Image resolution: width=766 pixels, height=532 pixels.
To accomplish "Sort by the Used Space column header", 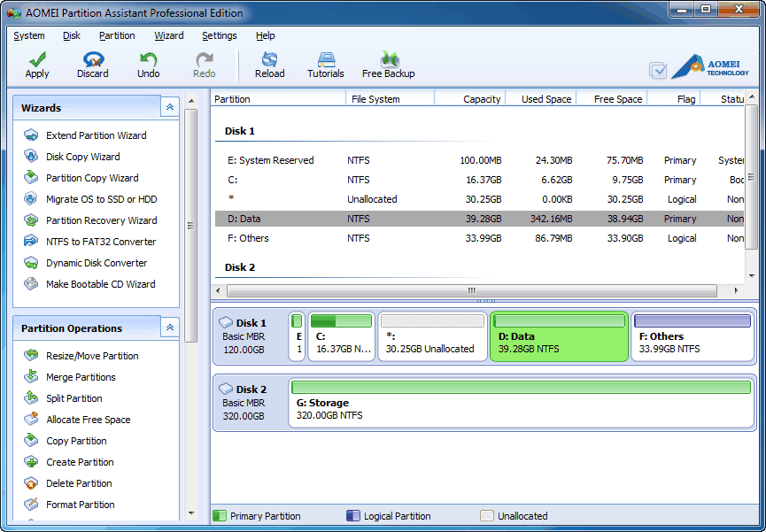I will 541,98.
